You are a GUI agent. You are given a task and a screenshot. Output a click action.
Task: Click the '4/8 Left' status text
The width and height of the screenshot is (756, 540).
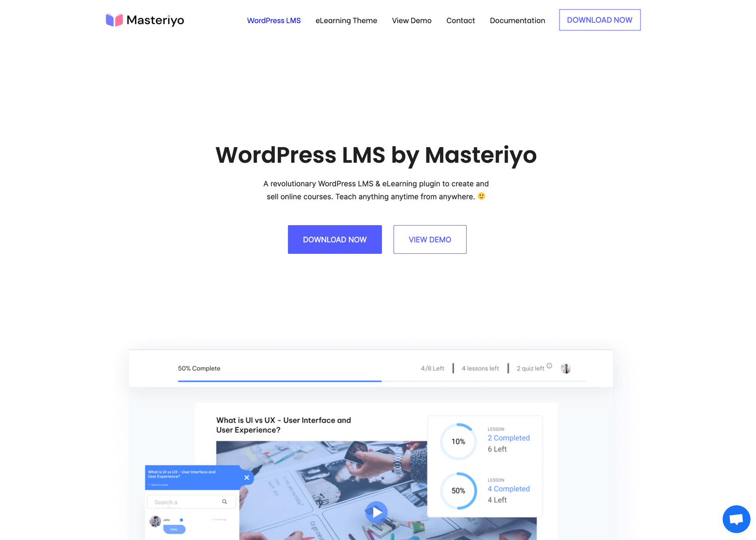click(432, 369)
